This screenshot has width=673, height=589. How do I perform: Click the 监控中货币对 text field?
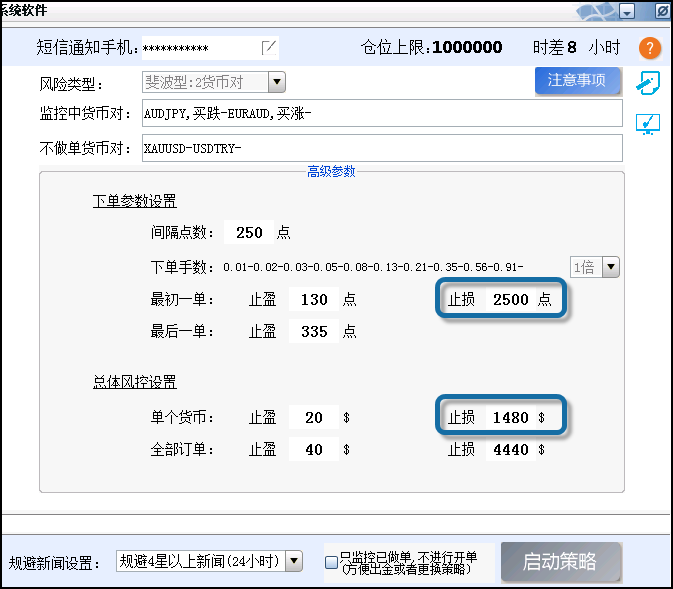pyautogui.click(x=381, y=114)
